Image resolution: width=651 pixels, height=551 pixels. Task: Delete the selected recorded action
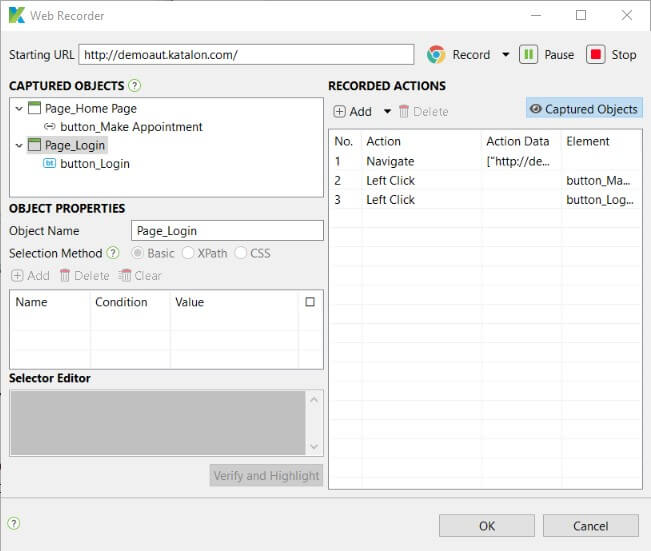pyautogui.click(x=423, y=111)
